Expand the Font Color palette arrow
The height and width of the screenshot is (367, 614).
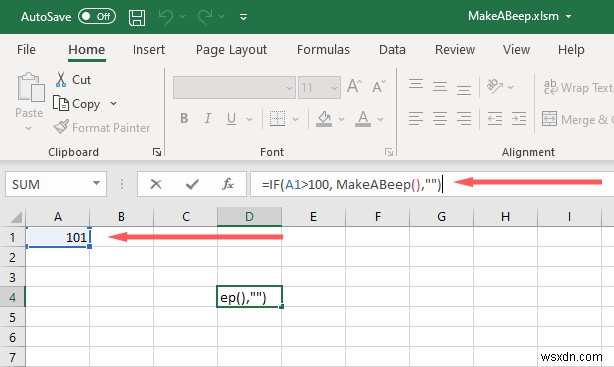tap(380, 119)
